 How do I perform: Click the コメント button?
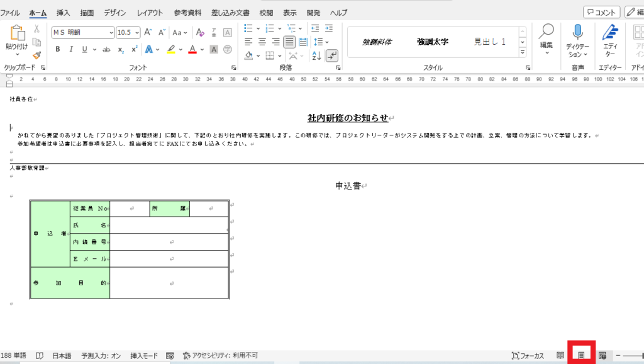pyautogui.click(x=602, y=13)
